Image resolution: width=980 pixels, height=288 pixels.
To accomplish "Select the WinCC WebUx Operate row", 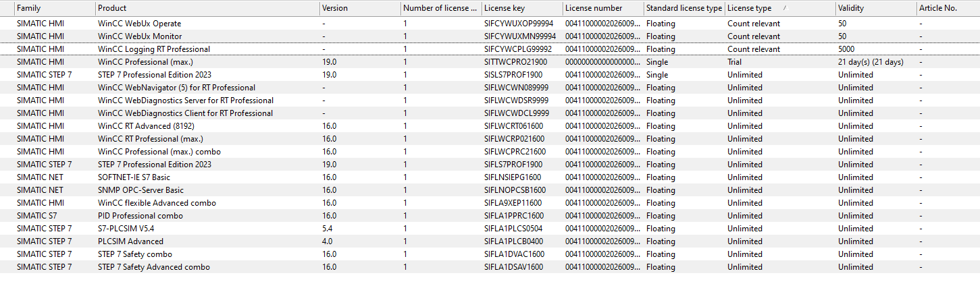I will (x=490, y=24).
